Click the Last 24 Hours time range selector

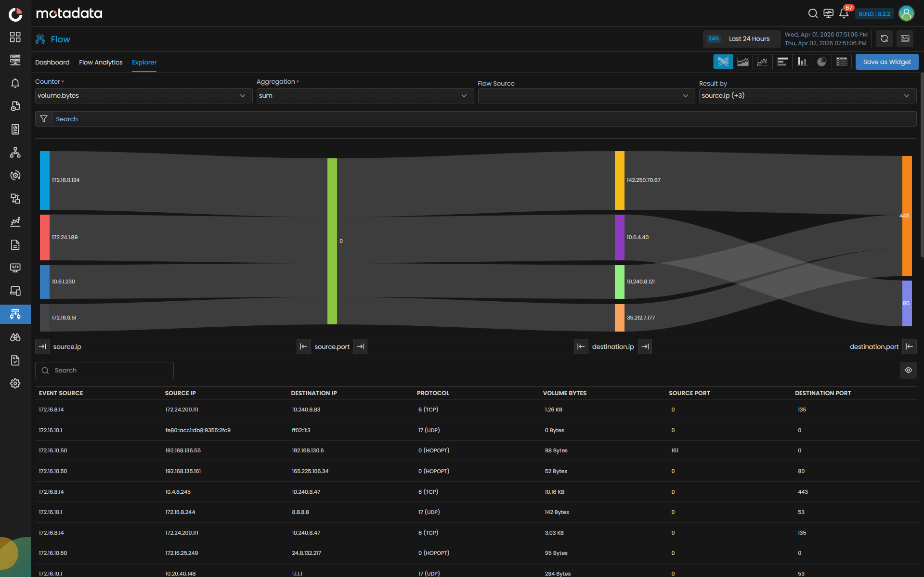(749, 38)
